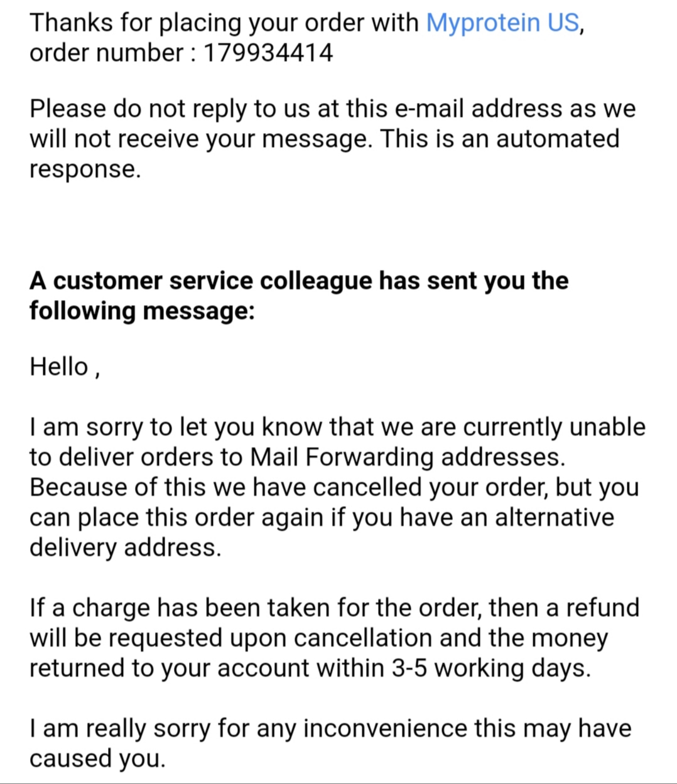Click the final 'caused you.' line

point(97,758)
